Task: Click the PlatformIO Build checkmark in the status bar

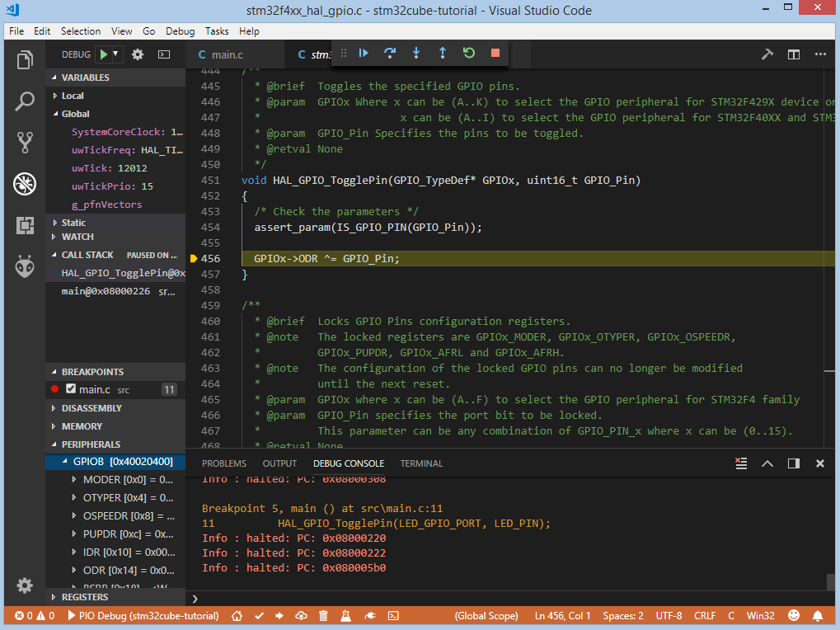Action: click(x=260, y=615)
